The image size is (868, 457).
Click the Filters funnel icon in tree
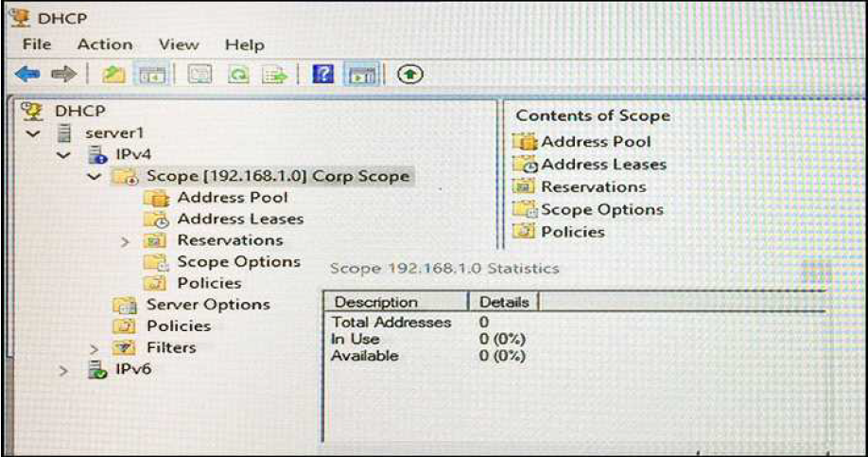[124, 348]
